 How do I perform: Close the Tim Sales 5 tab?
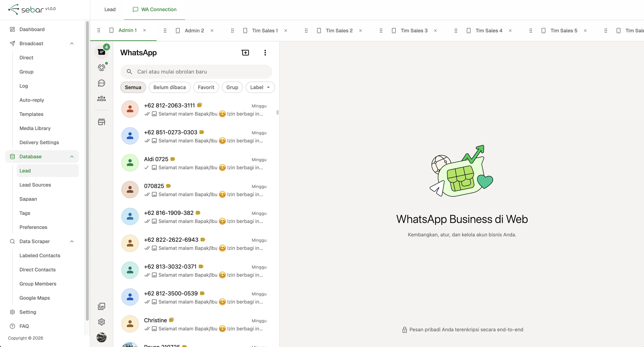point(585,30)
